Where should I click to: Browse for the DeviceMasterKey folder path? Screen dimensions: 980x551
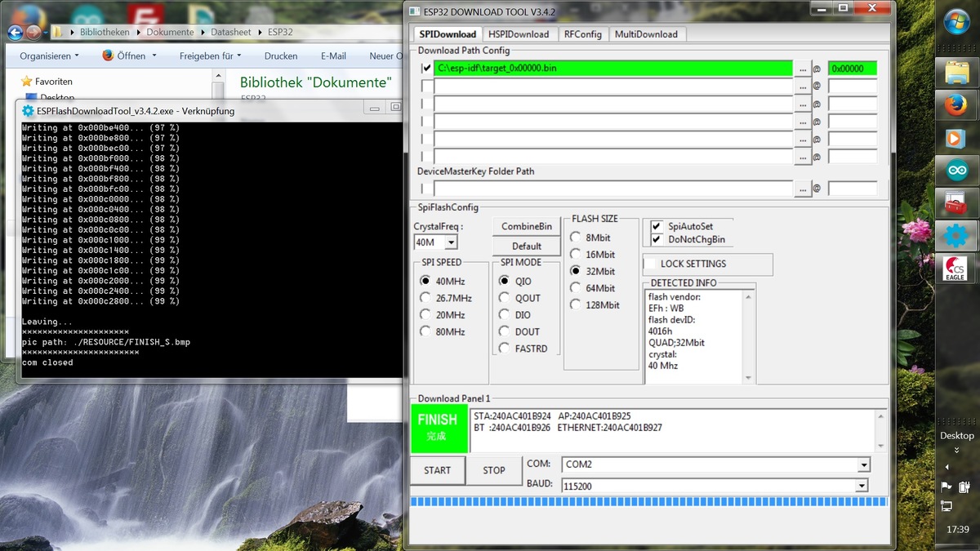pos(803,189)
